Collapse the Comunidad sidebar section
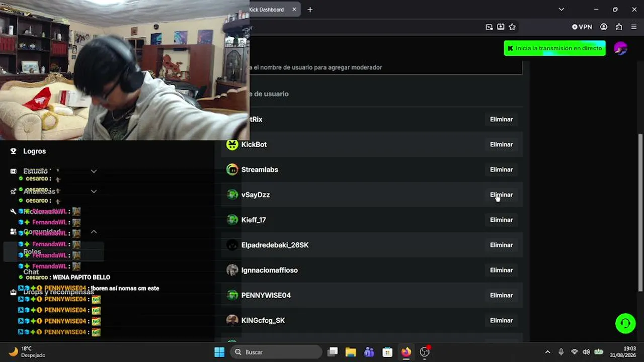Screen dimensions: 644x362 [94, 232]
